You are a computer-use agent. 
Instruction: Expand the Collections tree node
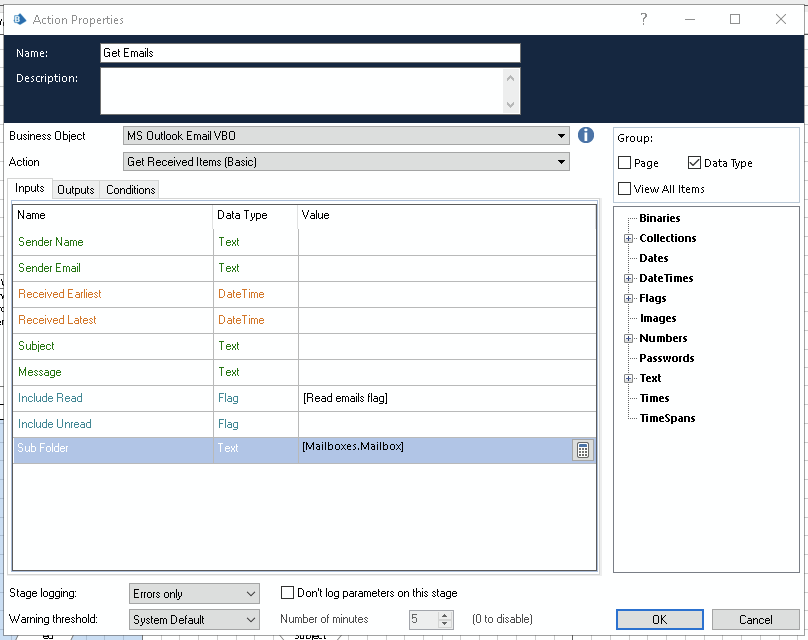coord(628,238)
